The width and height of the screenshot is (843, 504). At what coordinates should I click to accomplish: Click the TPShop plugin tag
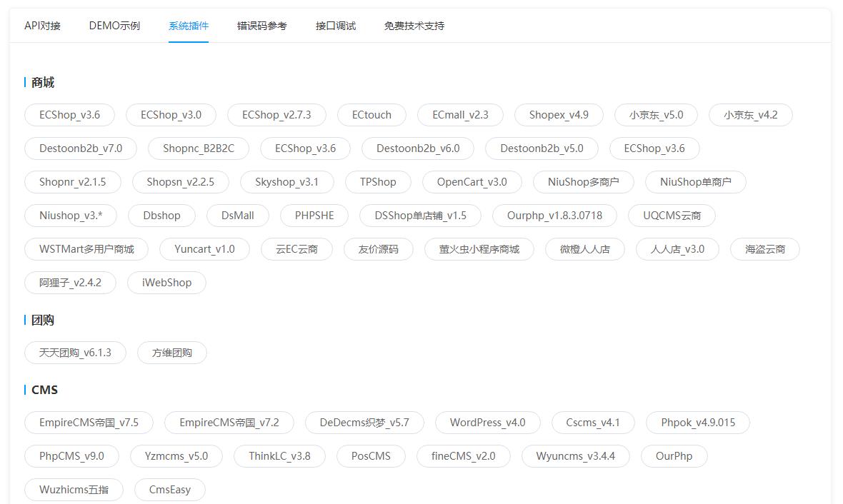378,182
